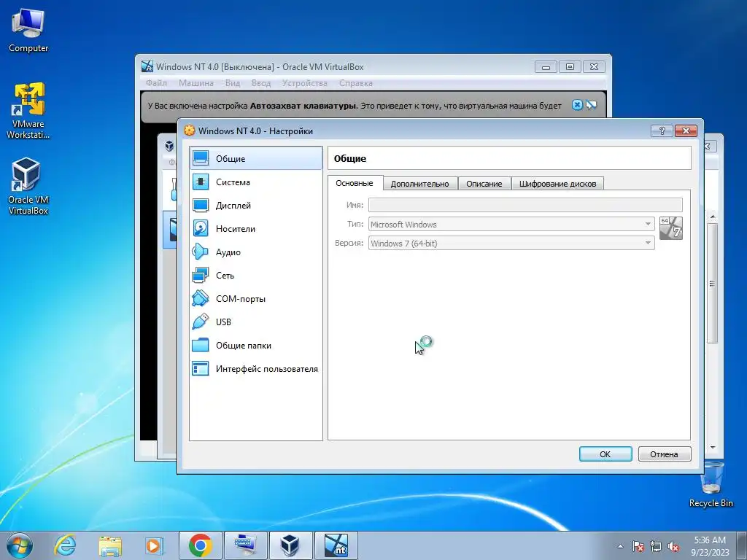Switch to the Описание tab

pos(484,183)
